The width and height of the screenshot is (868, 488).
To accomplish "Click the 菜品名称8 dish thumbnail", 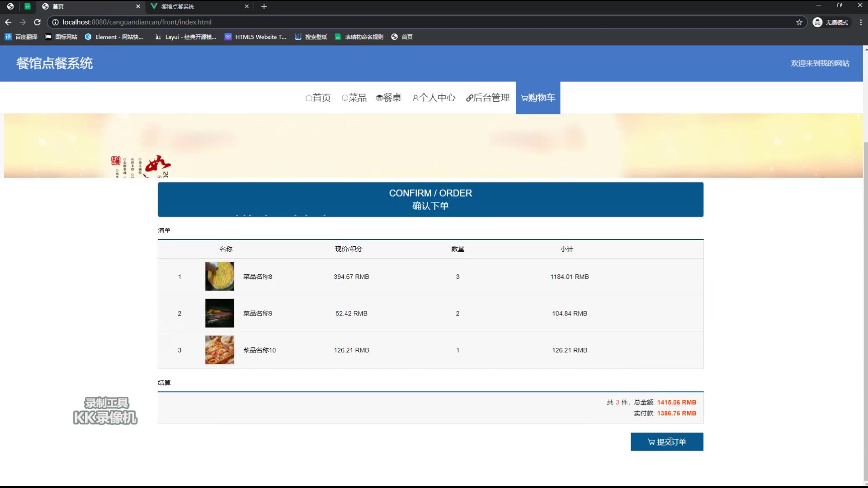I will [x=220, y=277].
